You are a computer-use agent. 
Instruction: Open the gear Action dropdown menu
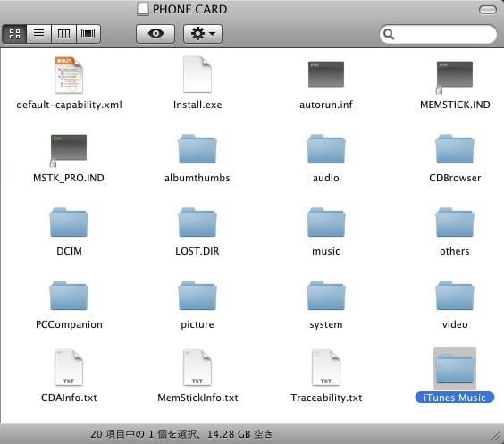click(203, 34)
